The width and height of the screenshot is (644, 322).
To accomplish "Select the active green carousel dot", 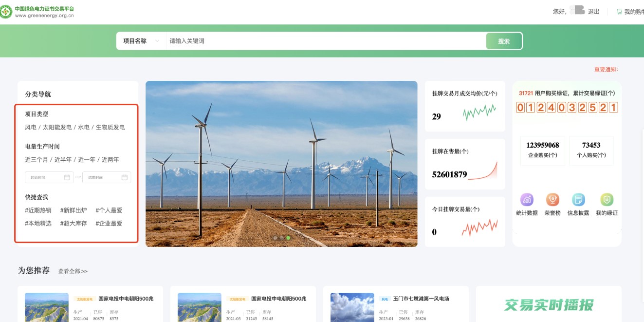I will pyautogui.click(x=288, y=238).
